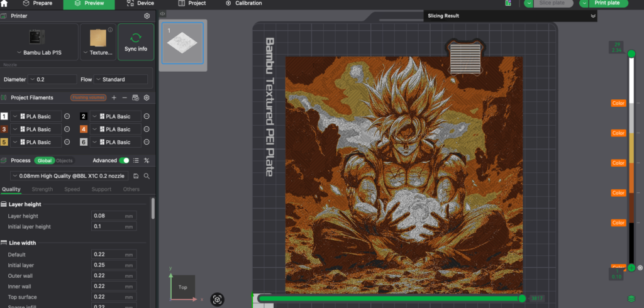This screenshot has width=644, height=308.
Task: Open the Strength settings tab
Action: 42,189
